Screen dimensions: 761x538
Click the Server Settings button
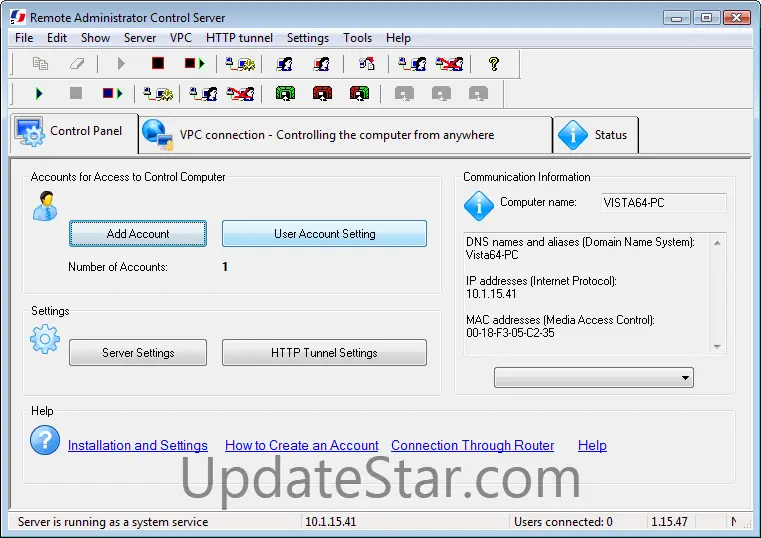coord(138,353)
